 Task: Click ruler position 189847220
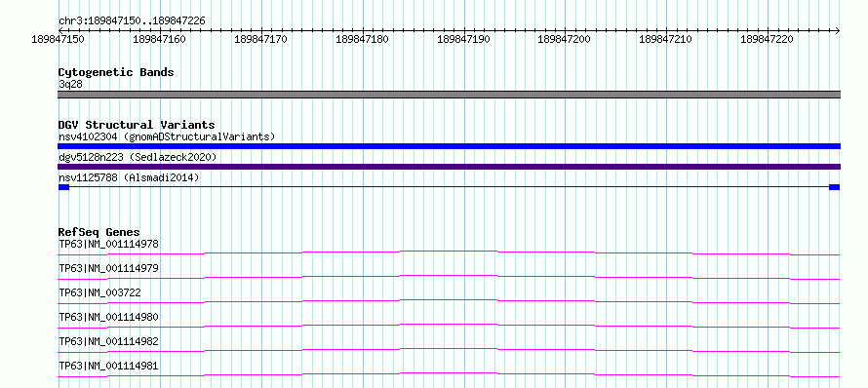coord(767,39)
